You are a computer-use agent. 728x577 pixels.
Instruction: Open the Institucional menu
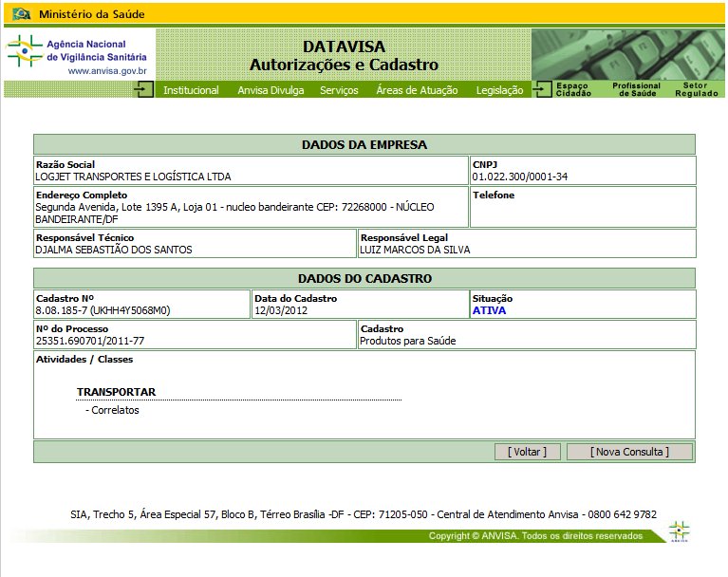(191, 90)
